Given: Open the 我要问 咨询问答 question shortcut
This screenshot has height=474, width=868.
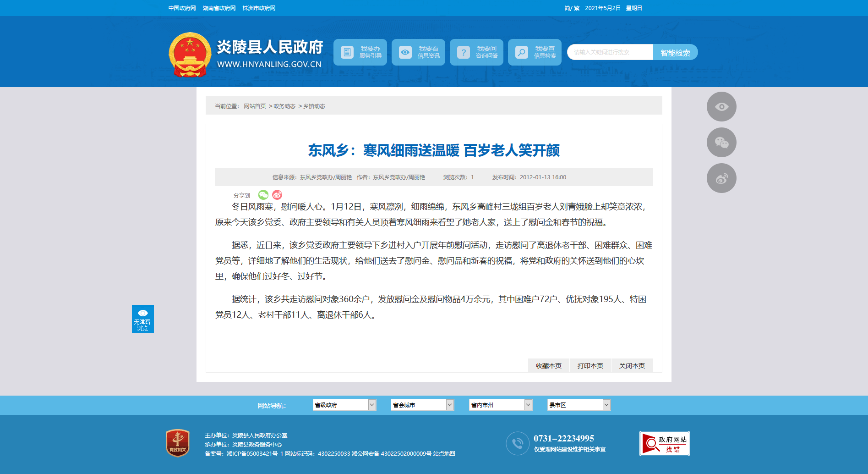Looking at the screenshot, I should [x=476, y=52].
